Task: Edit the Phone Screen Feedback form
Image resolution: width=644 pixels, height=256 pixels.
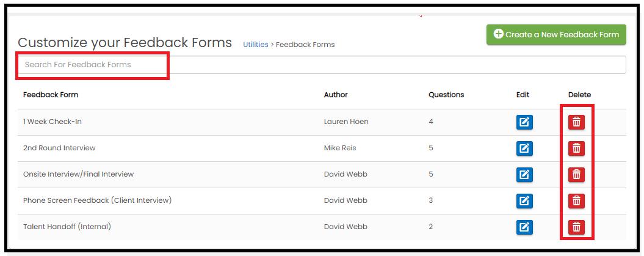Action: (524, 201)
